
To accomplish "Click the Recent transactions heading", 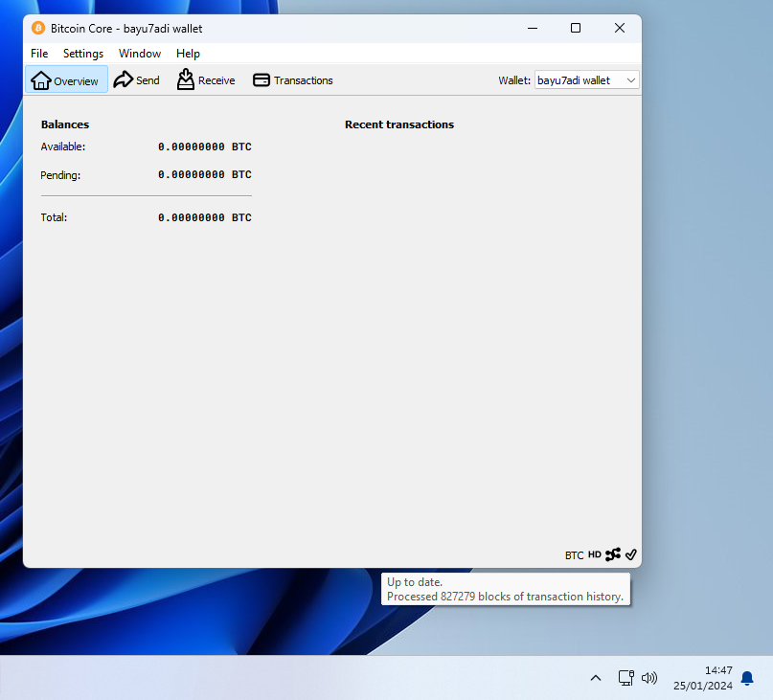I will point(399,124).
